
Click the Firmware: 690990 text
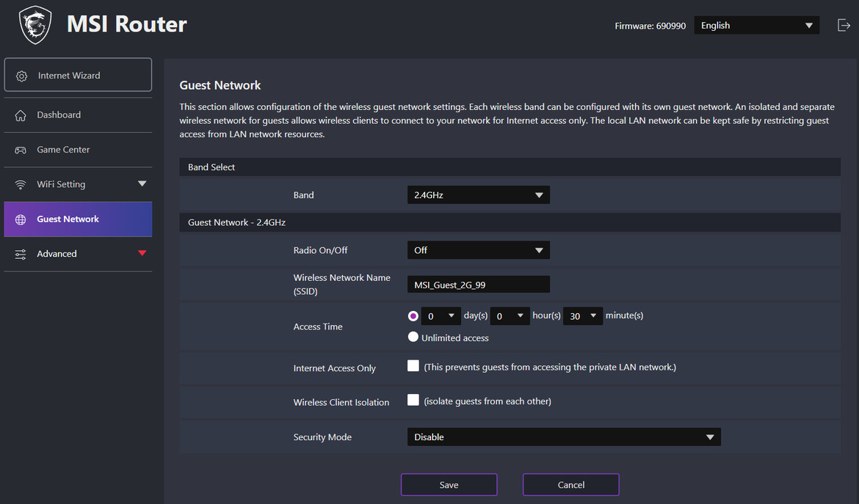point(650,26)
